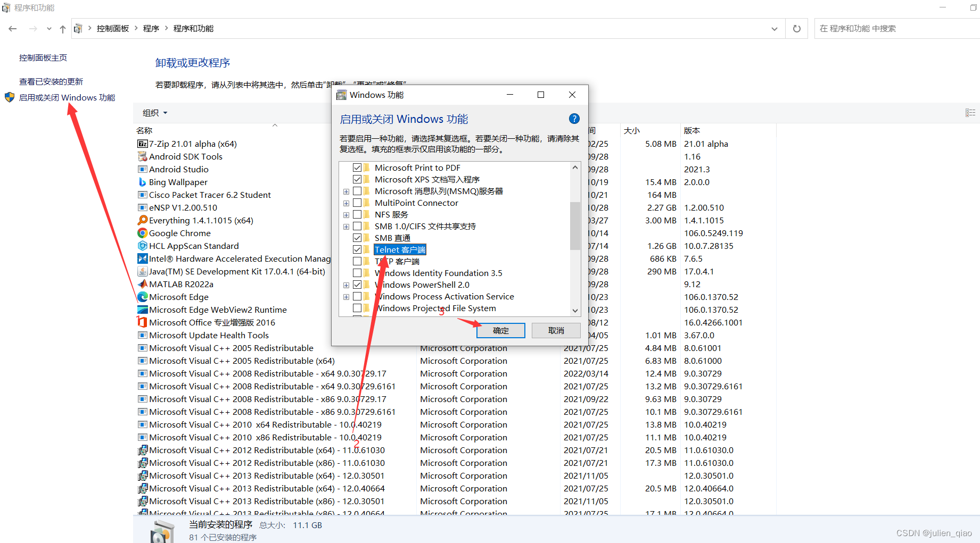Enable the NFS service checkbox
The width and height of the screenshot is (980, 543).
[357, 214]
